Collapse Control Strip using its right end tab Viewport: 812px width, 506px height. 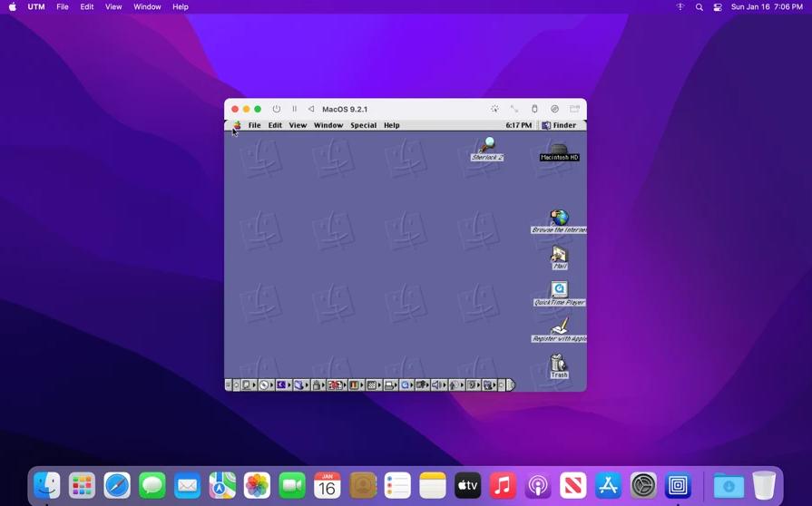coord(511,384)
